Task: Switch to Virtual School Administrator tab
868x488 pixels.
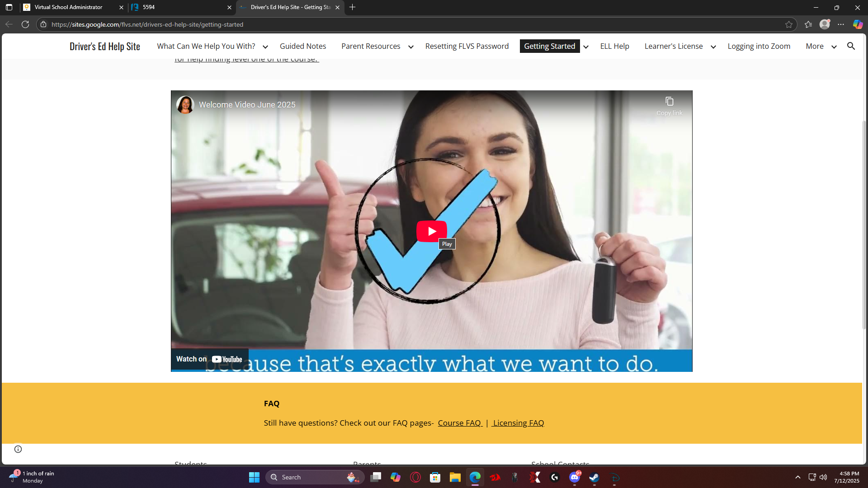Action: pyautogui.click(x=69, y=7)
